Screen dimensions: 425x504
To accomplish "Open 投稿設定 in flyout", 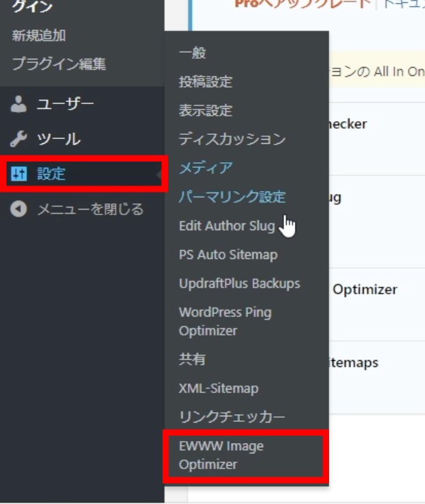I will point(206,81).
